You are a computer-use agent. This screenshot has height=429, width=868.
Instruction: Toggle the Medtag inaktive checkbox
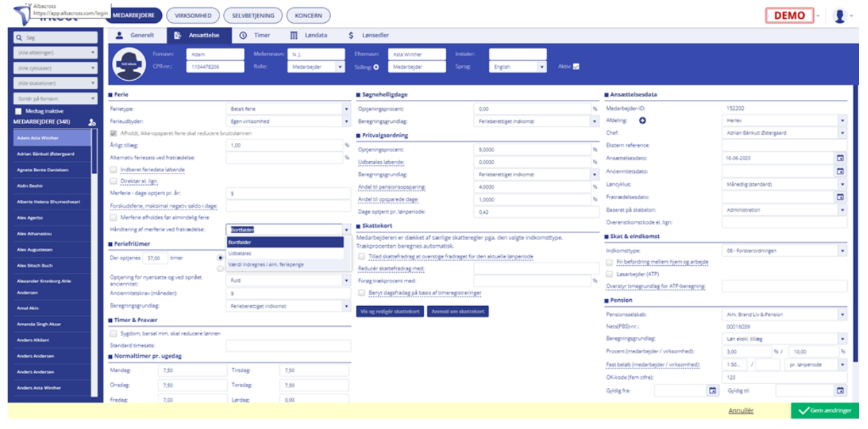(19, 111)
